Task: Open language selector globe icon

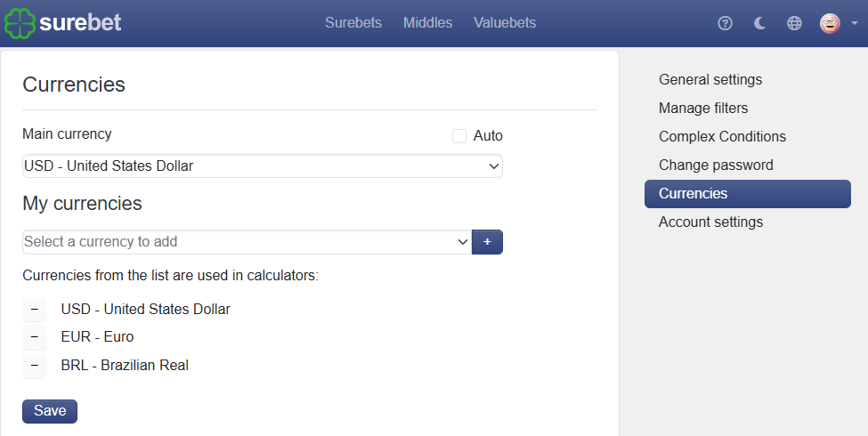Action: 794,23
